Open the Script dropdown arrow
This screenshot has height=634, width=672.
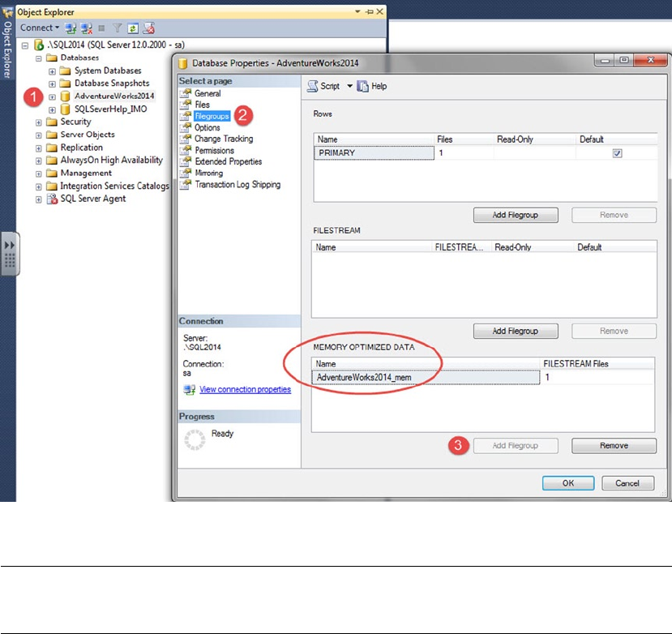349,86
